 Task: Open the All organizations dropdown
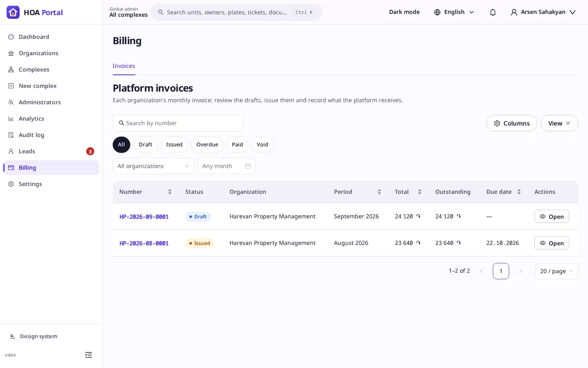154,166
